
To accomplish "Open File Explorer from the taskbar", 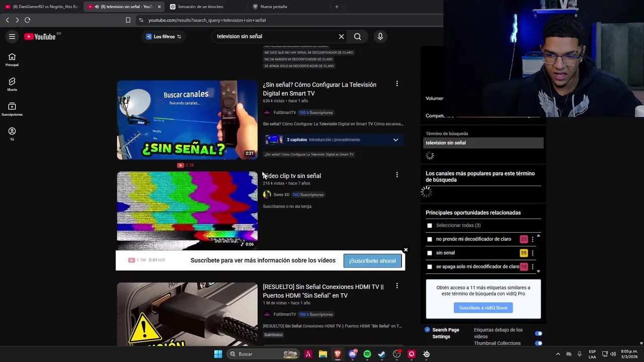I will [x=323, y=354].
